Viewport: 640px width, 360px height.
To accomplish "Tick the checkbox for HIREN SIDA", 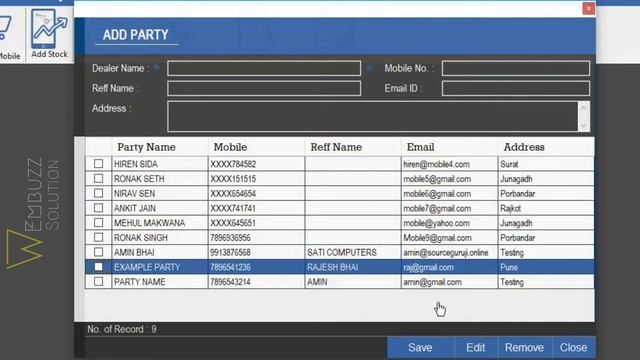I will pyautogui.click(x=98, y=164).
